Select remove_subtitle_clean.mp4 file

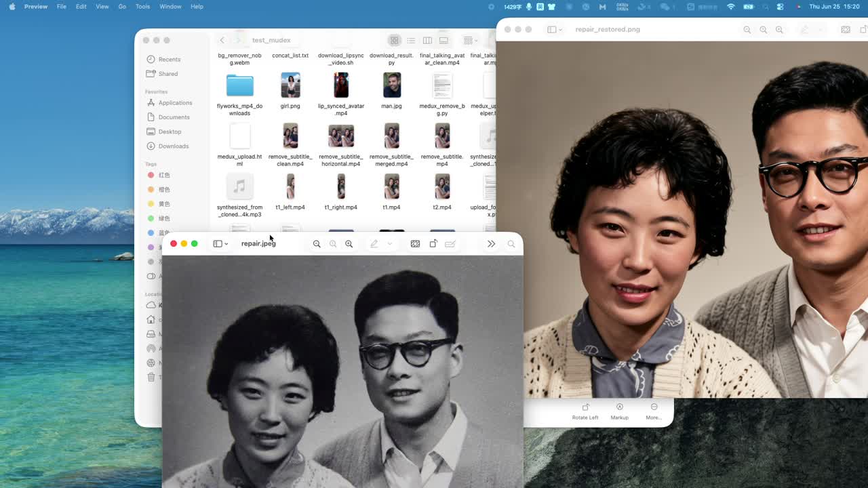point(290,136)
